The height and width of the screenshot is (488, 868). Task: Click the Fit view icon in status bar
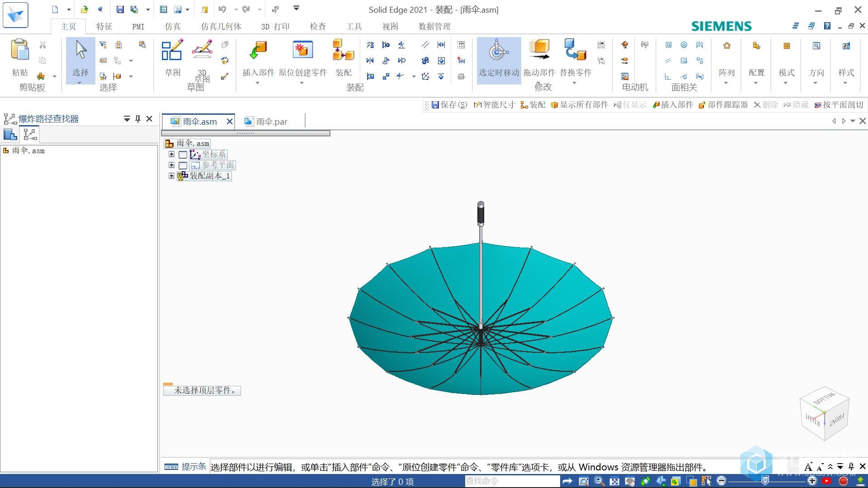coord(614,481)
